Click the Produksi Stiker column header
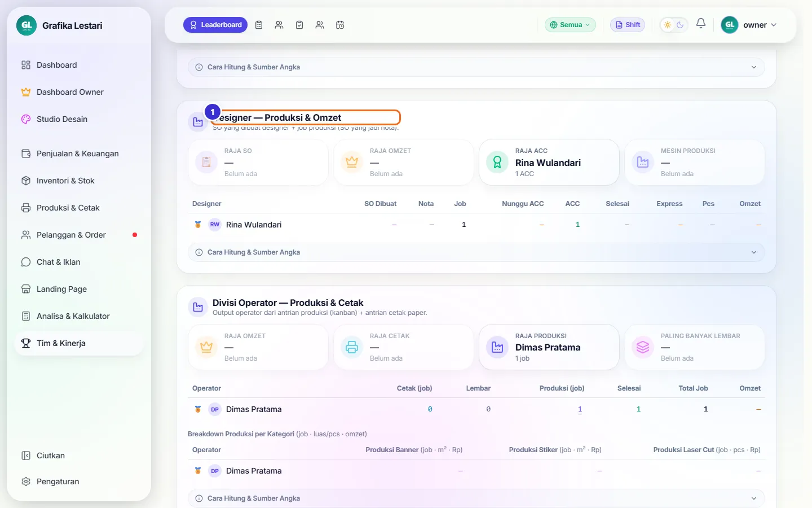 (x=555, y=450)
